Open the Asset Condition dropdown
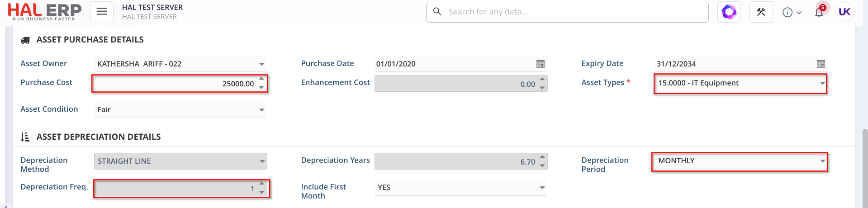Screen dimensions: 868x208 click(261, 110)
